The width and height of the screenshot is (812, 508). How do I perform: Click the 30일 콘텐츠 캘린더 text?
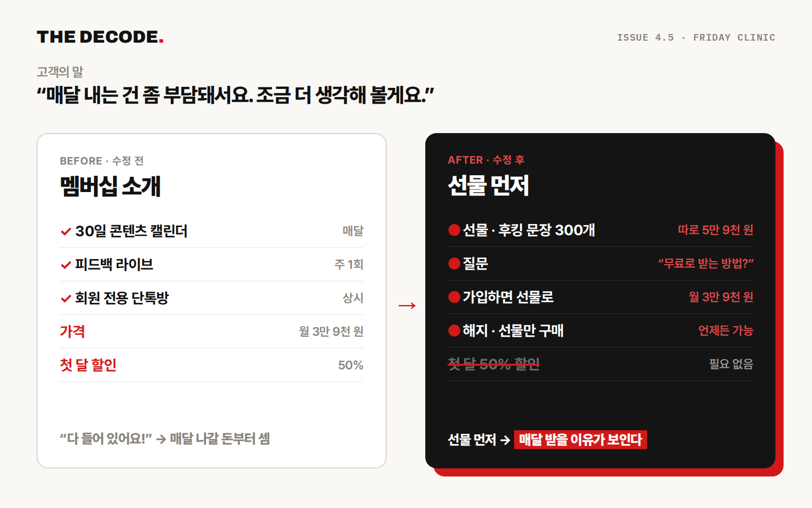click(x=131, y=231)
